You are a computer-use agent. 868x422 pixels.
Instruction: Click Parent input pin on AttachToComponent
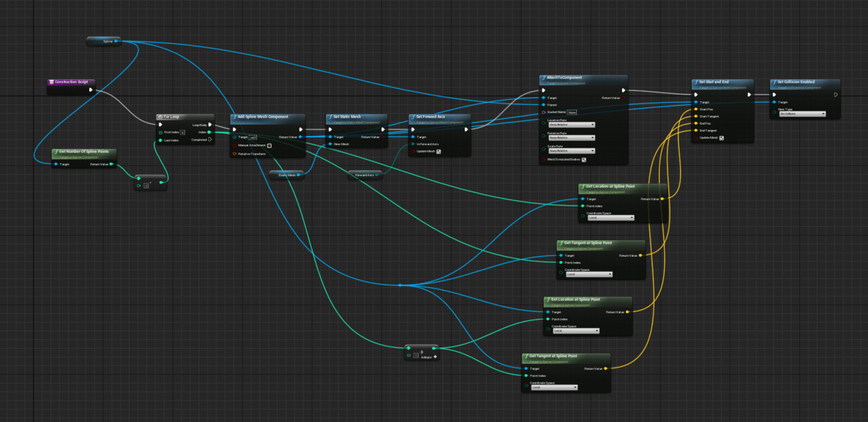(x=543, y=105)
